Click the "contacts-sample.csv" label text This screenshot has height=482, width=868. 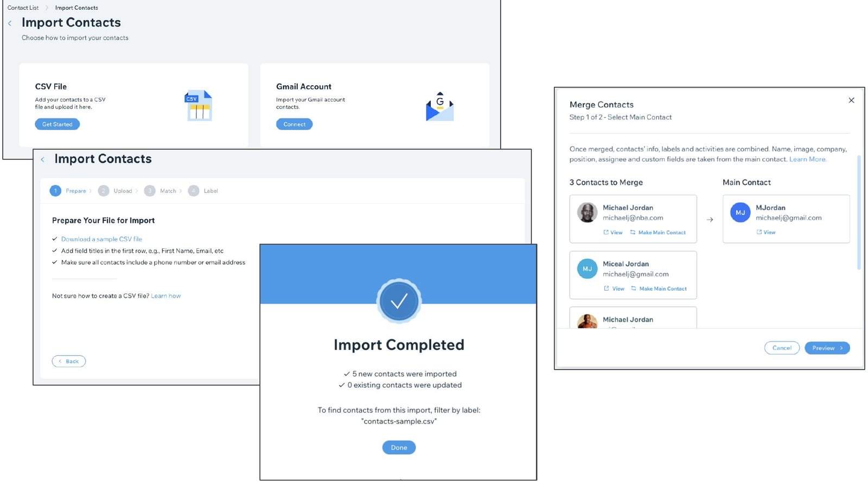click(399, 421)
